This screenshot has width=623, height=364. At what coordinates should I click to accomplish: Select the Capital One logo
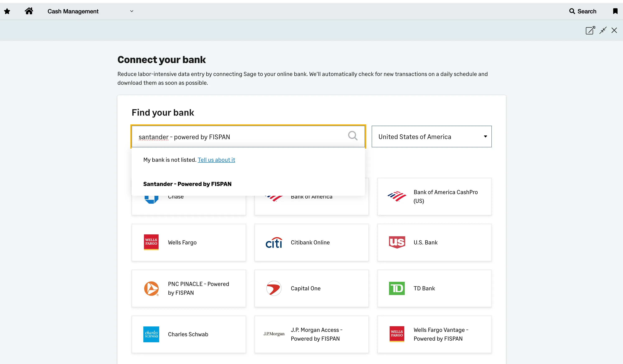pos(274,288)
